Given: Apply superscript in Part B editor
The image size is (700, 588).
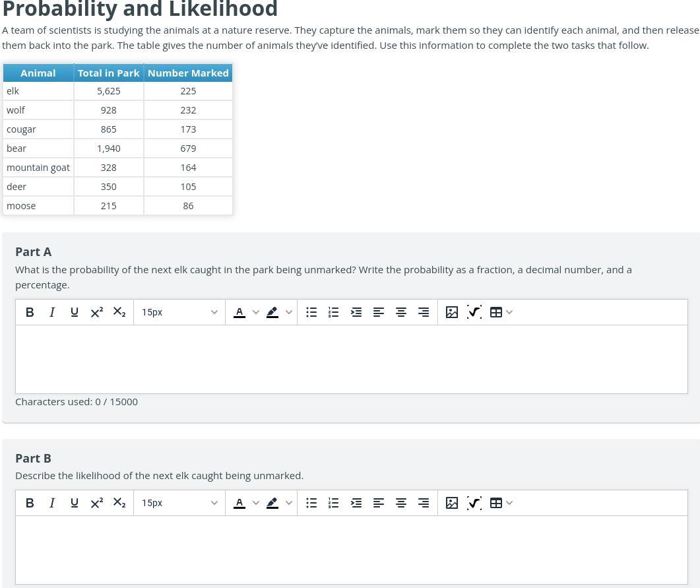Looking at the screenshot, I should click(x=97, y=503).
